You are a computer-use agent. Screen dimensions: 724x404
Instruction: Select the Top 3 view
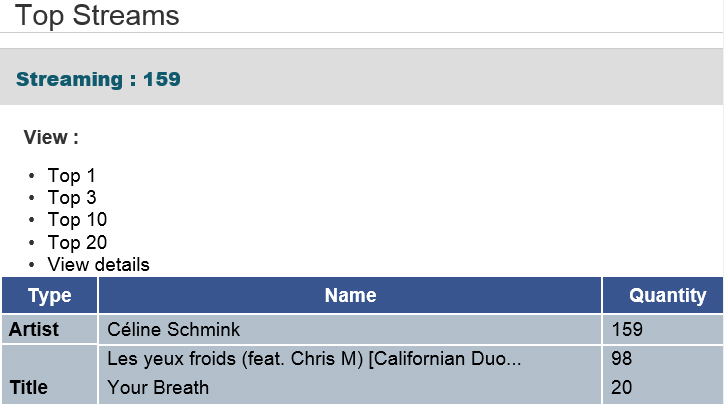[71, 198]
